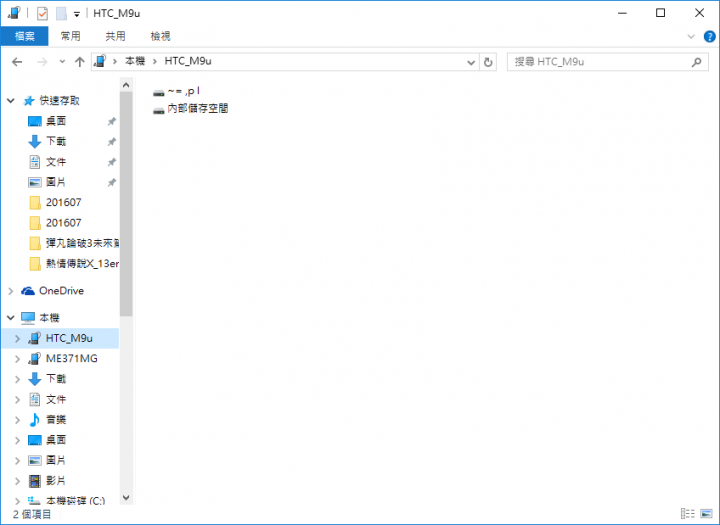The image size is (720, 525).
Task: Expand the 音樂 node chevron
Action: pos(17,420)
